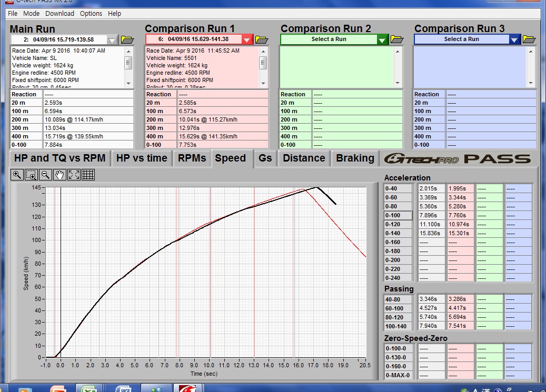
Task: Select the 0-MAX-0 Zero-Speed-Zero row button
Action: pyautogui.click(x=398, y=375)
